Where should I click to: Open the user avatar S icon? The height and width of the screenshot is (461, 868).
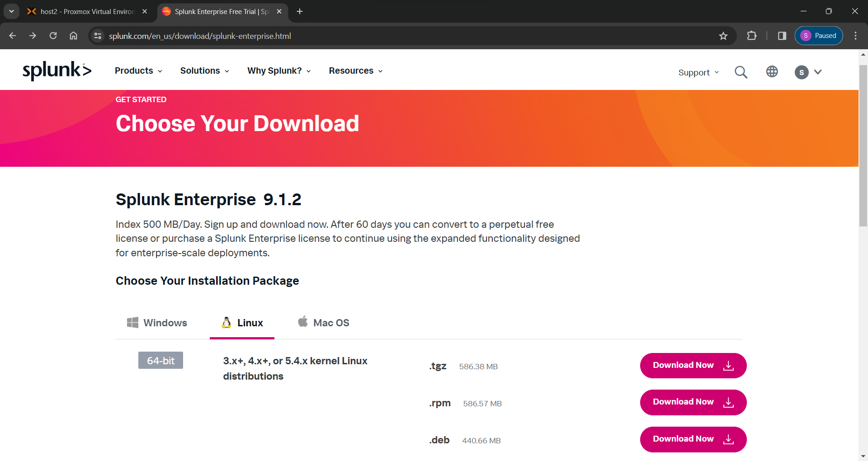click(802, 72)
